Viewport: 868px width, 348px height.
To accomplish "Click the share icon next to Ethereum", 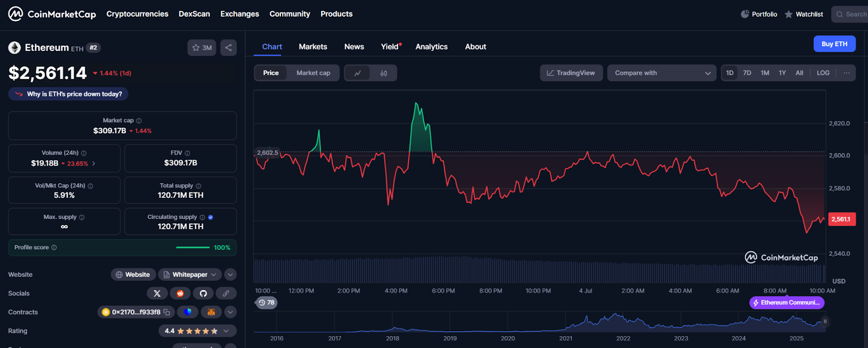I will click(x=228, y=48).
